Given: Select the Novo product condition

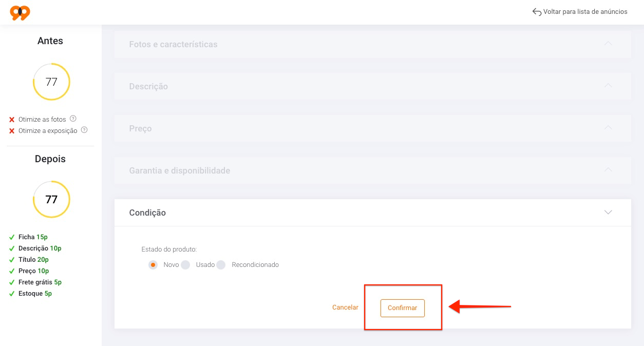Looking at the screenshot, I should coord(153,265).
